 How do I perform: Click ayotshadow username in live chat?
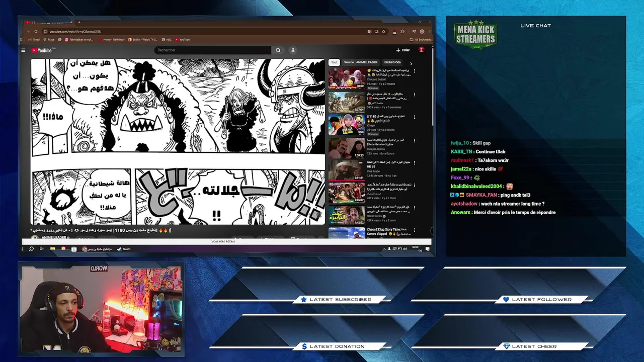click(464, 204)
